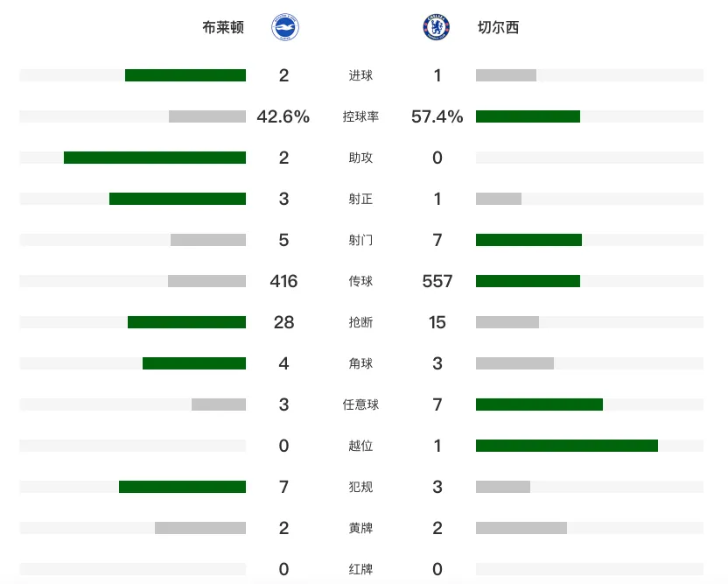
Task: Click Chelsea's green 控球率 bar
Action: (x=528, y=116)
